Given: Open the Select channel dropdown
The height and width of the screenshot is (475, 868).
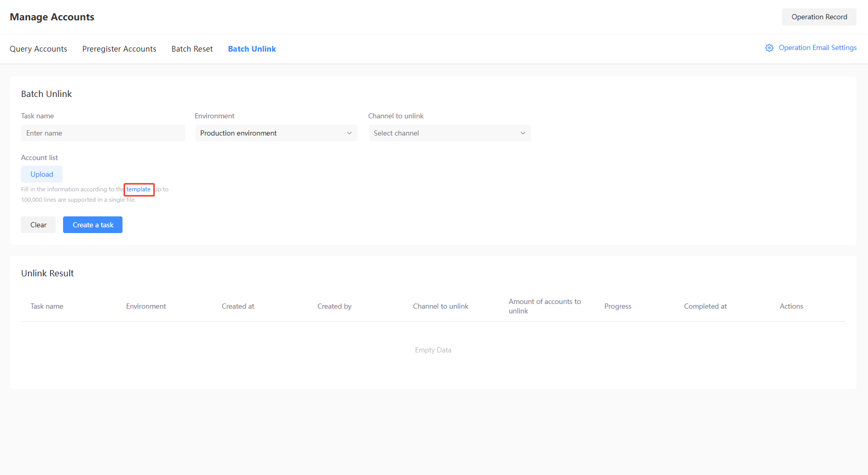Looking at the screenshot, I should coord(449,133).
